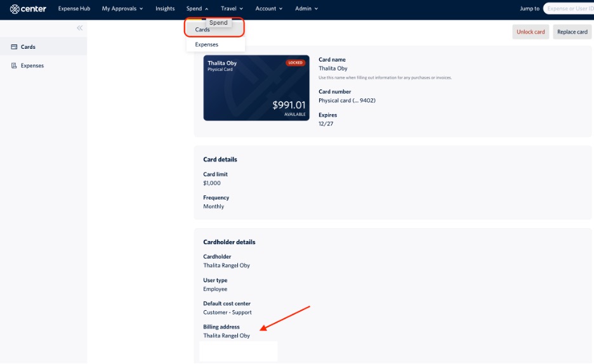Open the Insights page
The image size is (594, 364).
(x=165, y=9)
